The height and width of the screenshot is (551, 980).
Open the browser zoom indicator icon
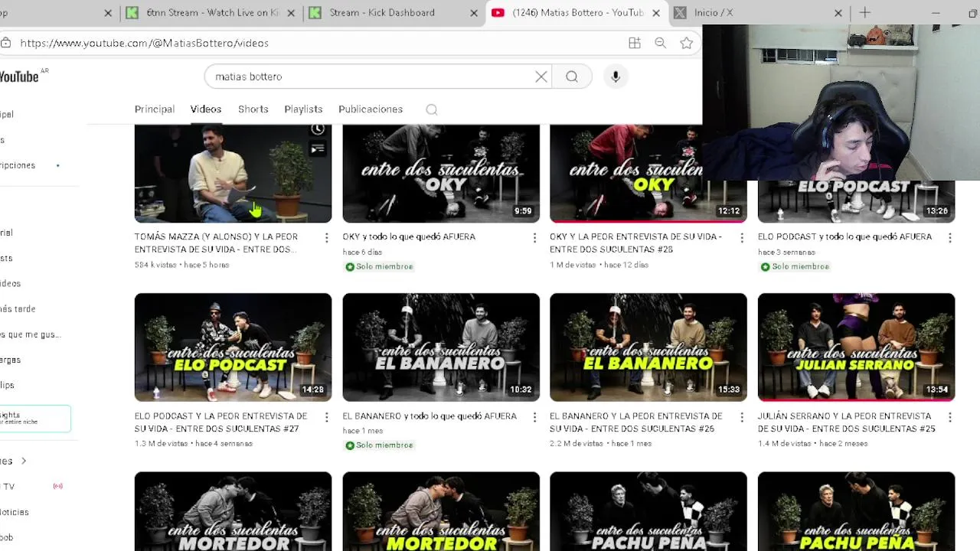pos(661,43)
